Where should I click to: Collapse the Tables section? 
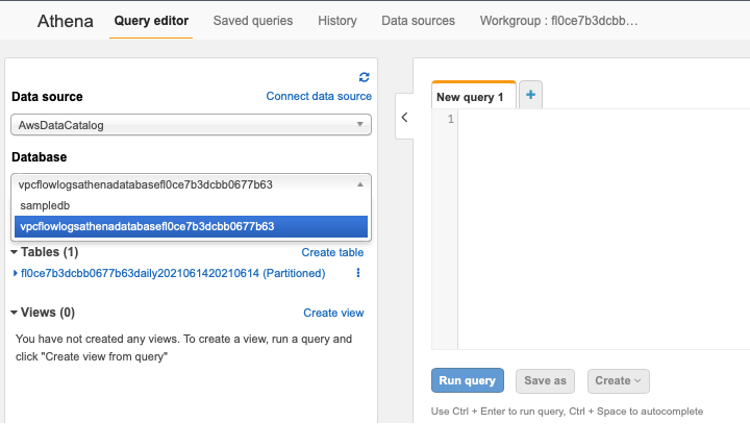[x=14, y=252]
